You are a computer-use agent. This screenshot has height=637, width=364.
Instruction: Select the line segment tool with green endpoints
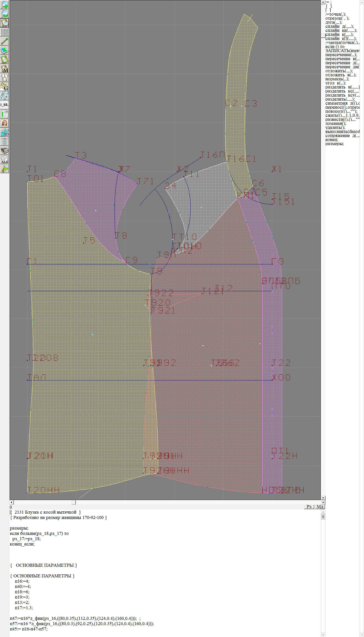(x=5, y=41)
